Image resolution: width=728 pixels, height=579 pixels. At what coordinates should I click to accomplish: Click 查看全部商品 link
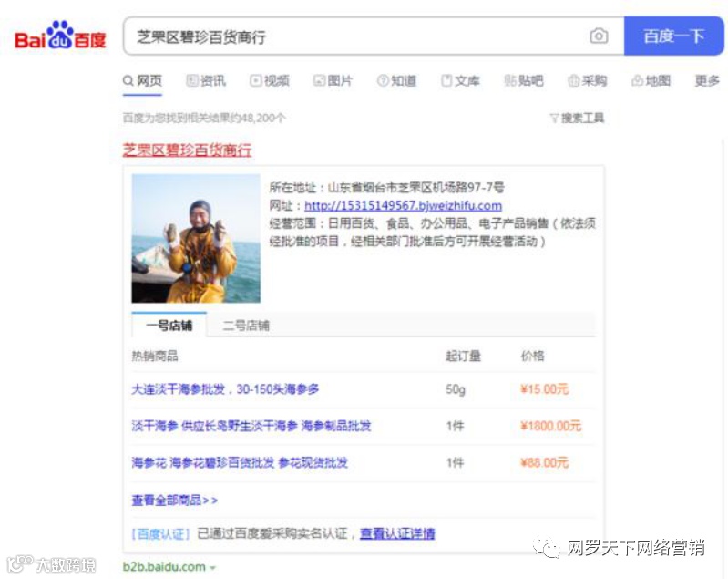point(175,500)
